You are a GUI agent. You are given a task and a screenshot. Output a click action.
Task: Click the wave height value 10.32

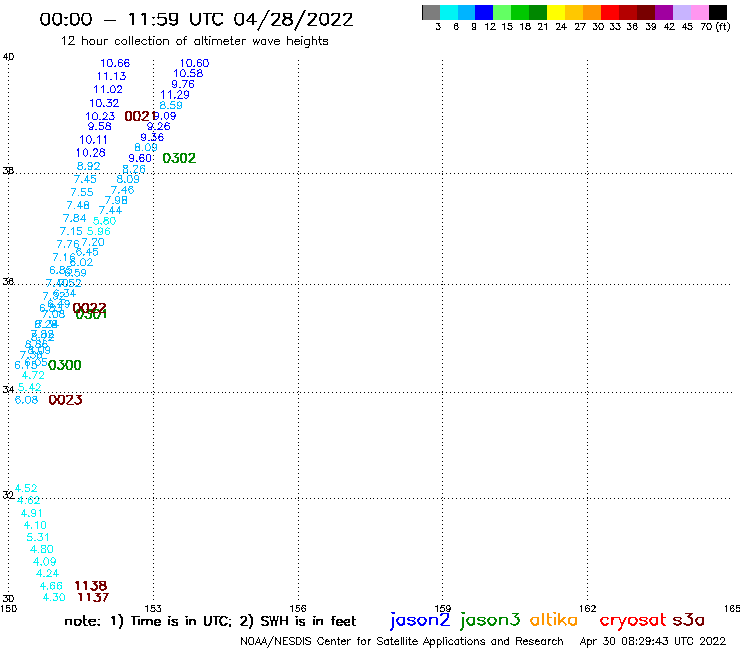(x=104, y=103)
